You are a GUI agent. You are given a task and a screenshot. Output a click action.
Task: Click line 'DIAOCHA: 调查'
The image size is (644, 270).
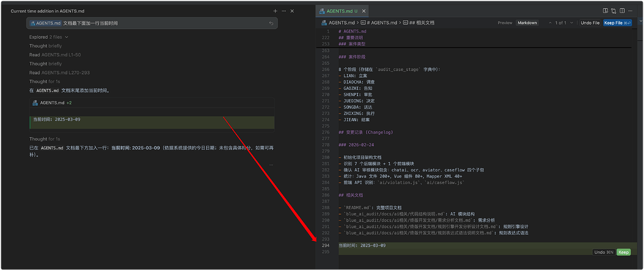357,82
